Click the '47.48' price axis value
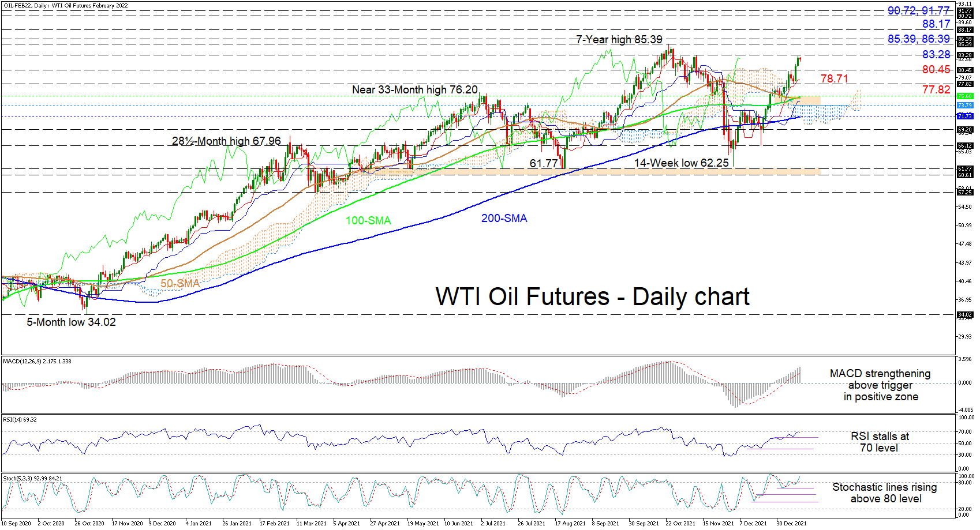980x530 pixels. [965, 244]
